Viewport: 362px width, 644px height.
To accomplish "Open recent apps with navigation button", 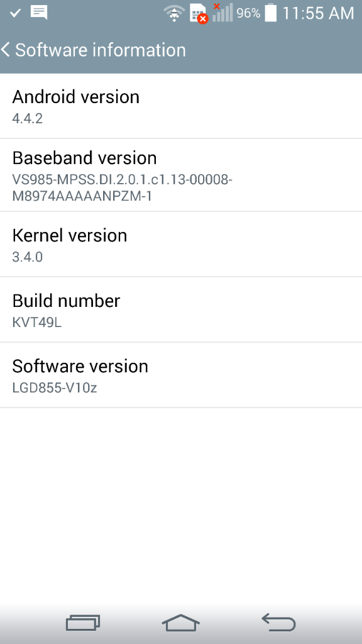I will point(83,623).
